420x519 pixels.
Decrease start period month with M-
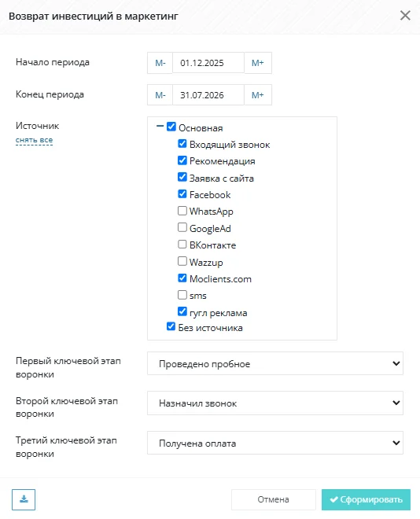point(160,63)
